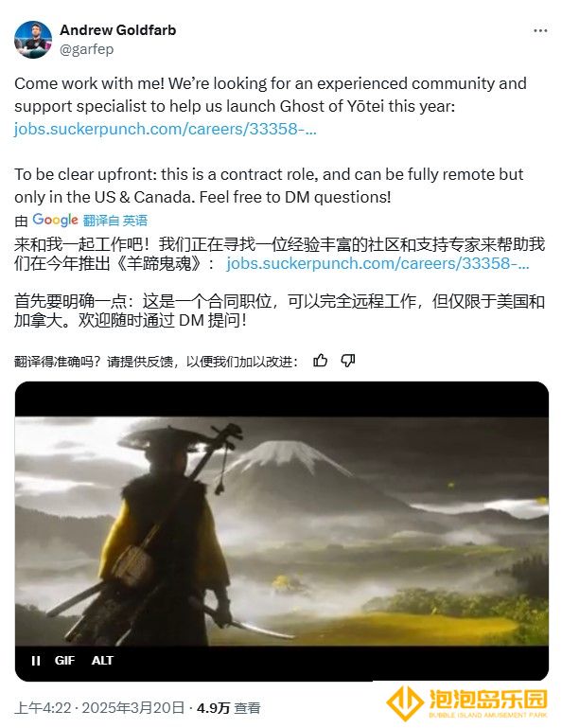Open the @garfep handle

click(x=86, y=49)
